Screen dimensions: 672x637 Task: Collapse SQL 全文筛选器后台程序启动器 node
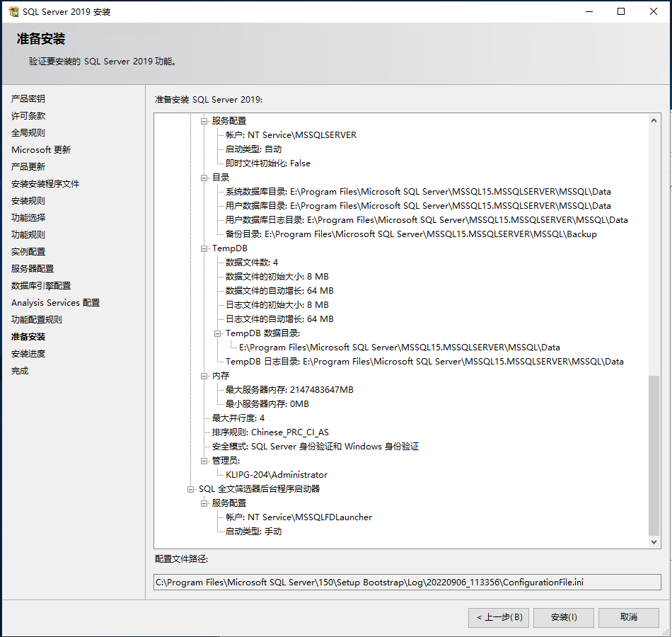pyautogui.click(x=190, y=489)
